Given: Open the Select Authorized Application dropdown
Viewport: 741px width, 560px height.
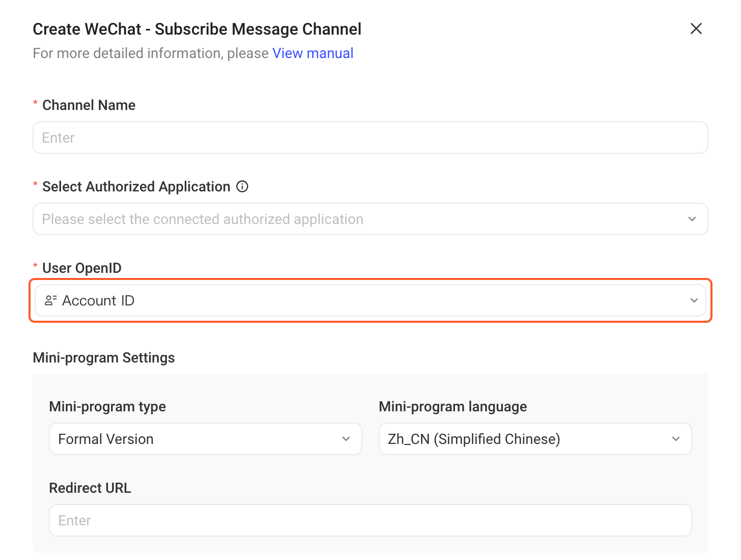Looking at the screenshot, I should pos(370,219).
